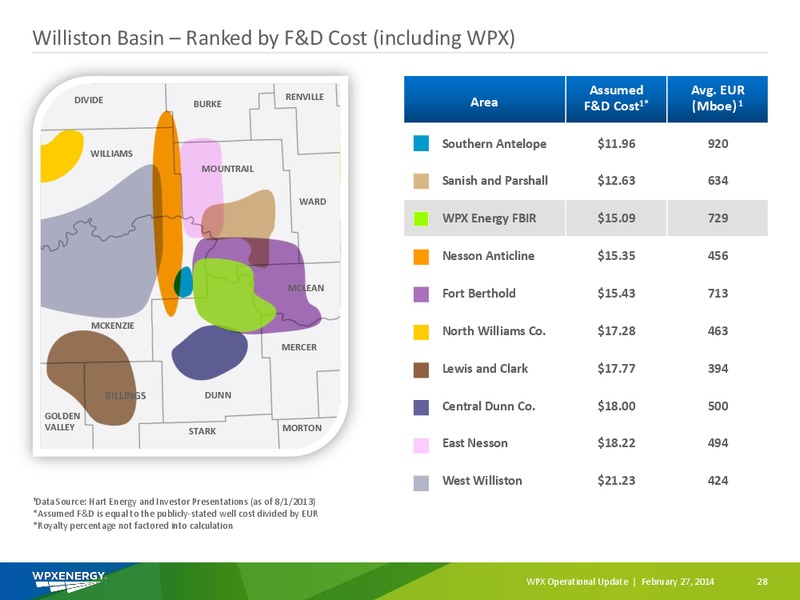Click the 713 EUR value
This screenshot has height=600, width=800.
pos(717,293)
